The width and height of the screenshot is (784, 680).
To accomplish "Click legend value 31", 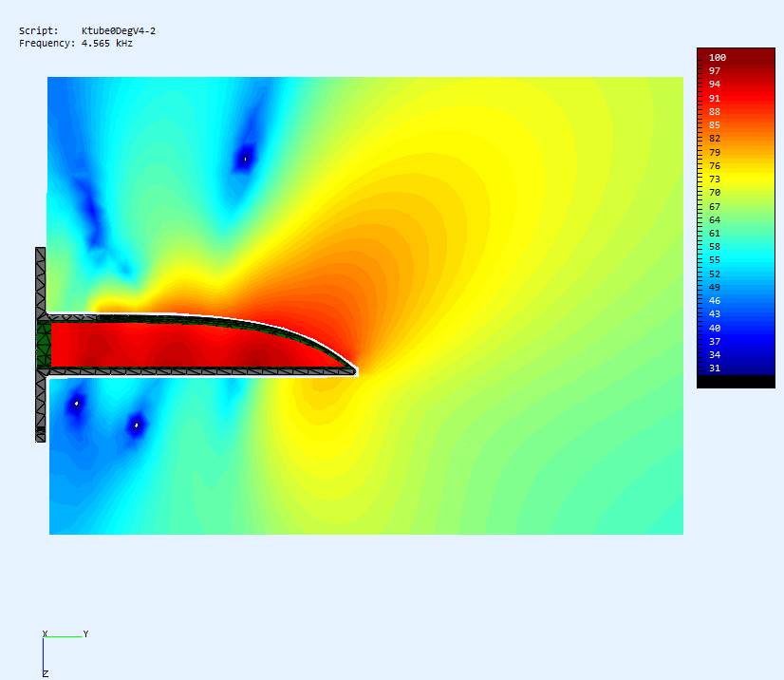I will coord(715,368).
